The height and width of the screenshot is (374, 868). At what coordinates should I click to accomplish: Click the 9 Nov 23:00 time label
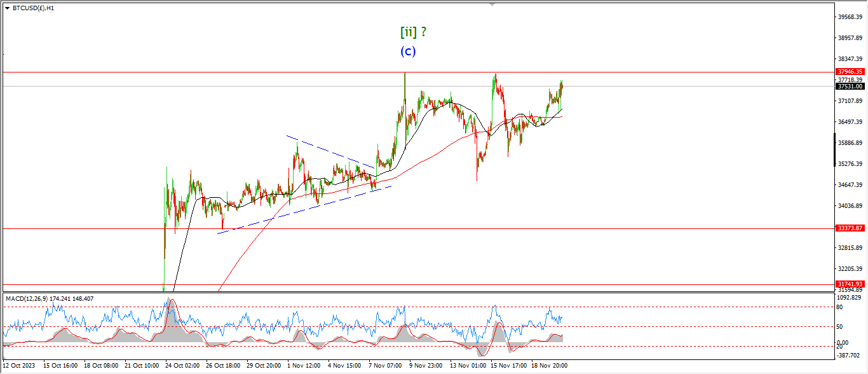tap(425, 366)
